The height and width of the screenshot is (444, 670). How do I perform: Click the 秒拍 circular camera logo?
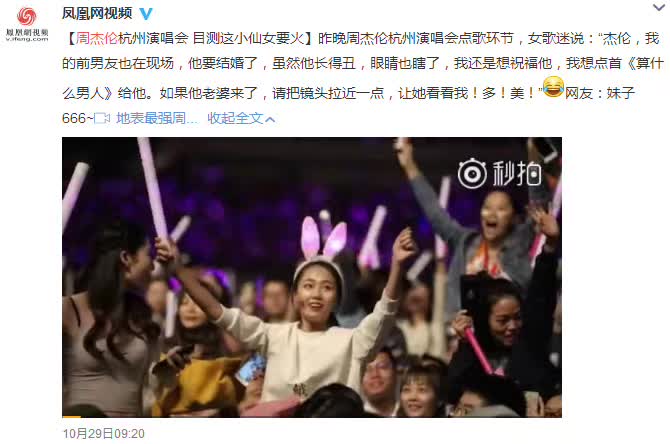(x=472, y=173)
